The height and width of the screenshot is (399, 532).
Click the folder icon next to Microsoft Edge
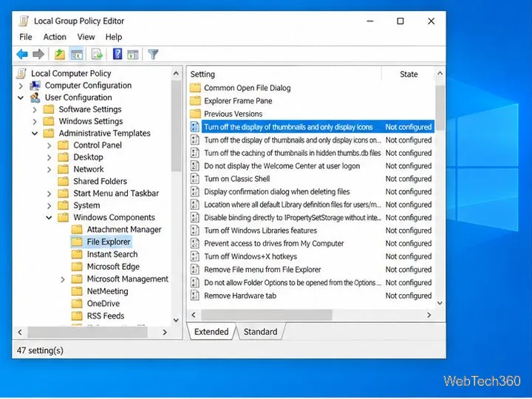77,267
